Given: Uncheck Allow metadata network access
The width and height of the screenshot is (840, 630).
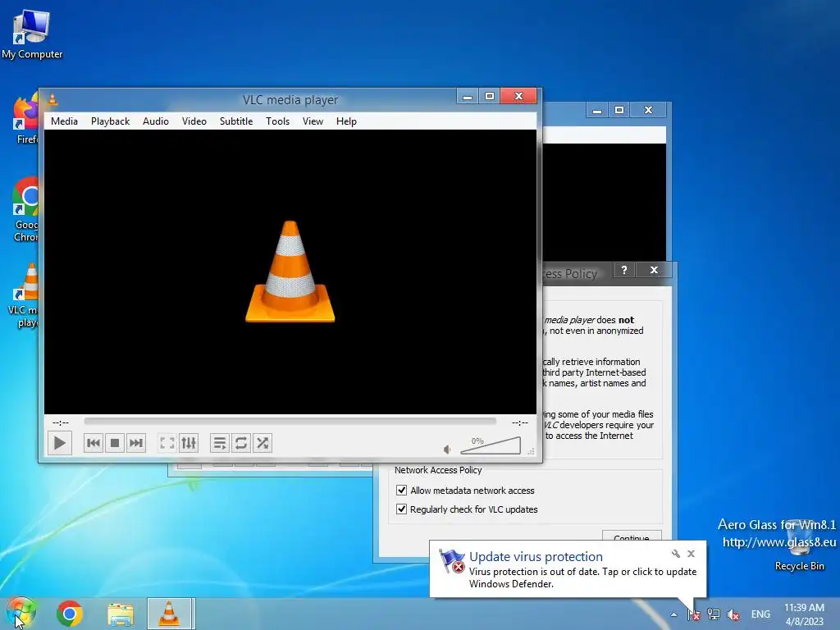Looking at the screenshot, I should coord(401,491).
